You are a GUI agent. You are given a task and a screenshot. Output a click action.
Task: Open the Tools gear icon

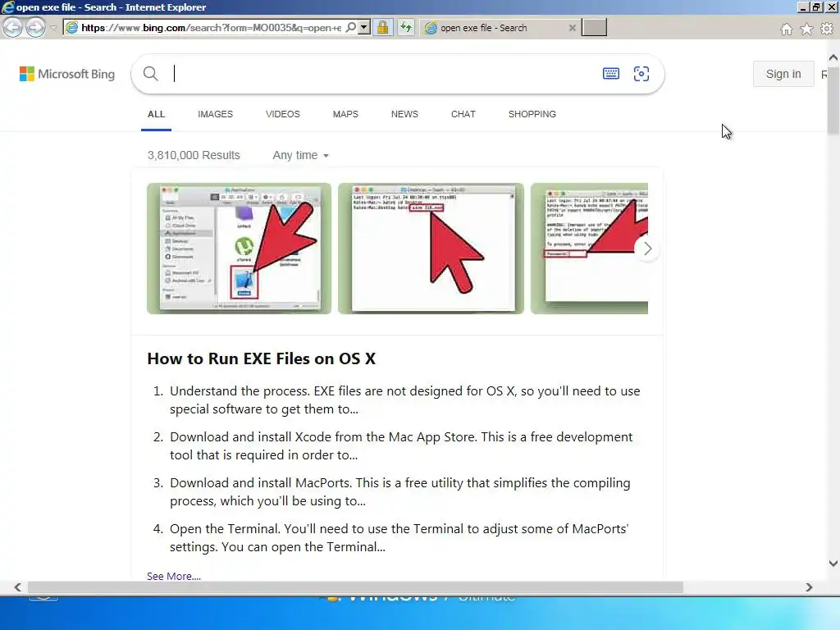click(x=827, y=29)
